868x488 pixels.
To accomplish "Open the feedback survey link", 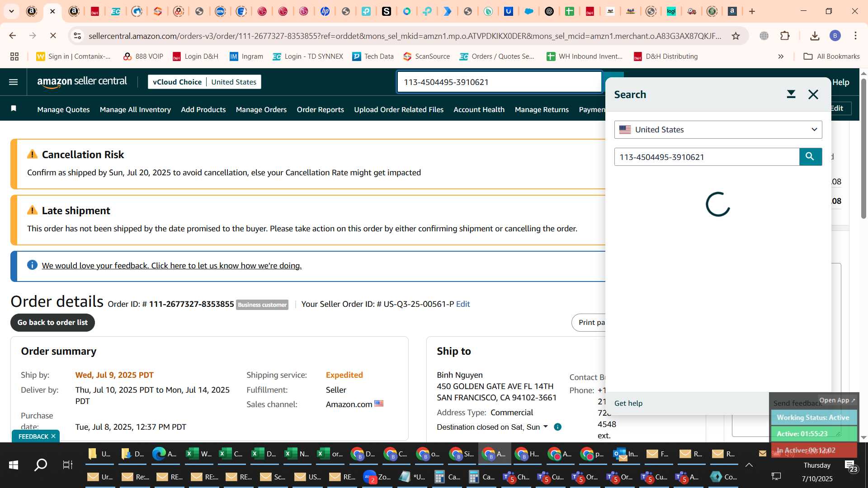I will (x=172, y=266).
